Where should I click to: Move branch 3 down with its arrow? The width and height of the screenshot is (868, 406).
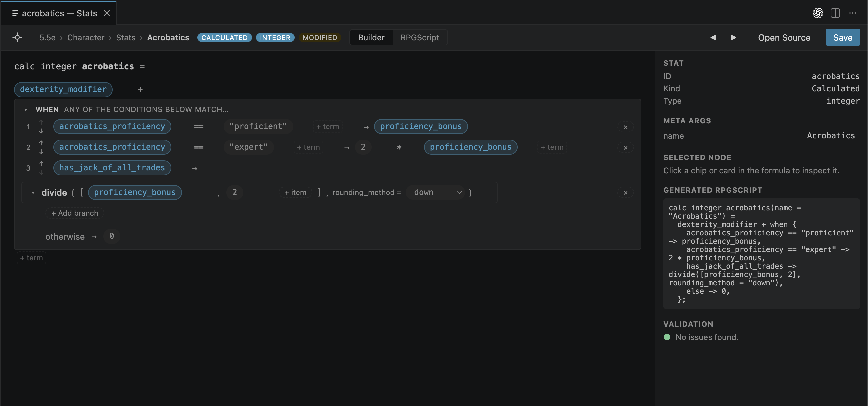click(41, 172)
